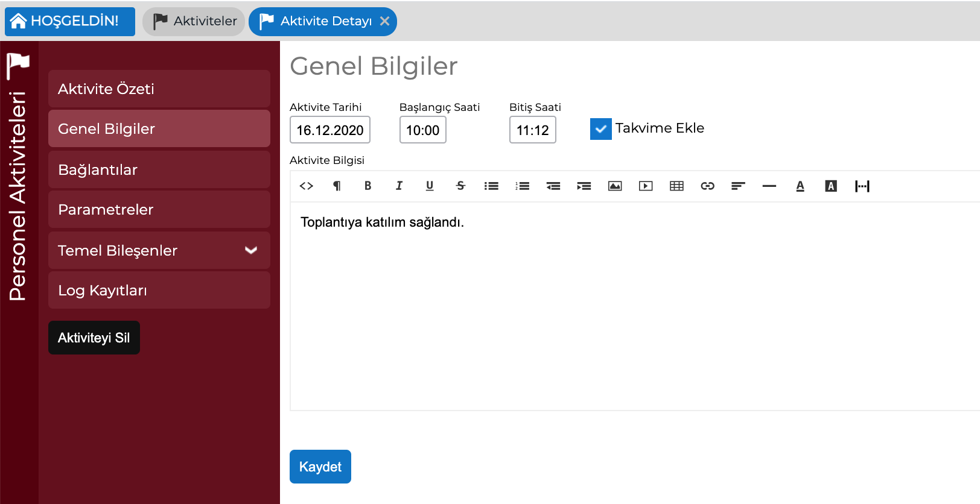Apply italic formatting in editor

pyautogui.click(x=399, y=186)
